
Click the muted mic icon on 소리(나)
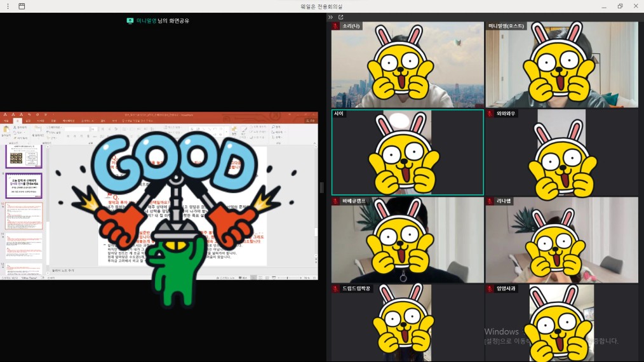(335, 26)
